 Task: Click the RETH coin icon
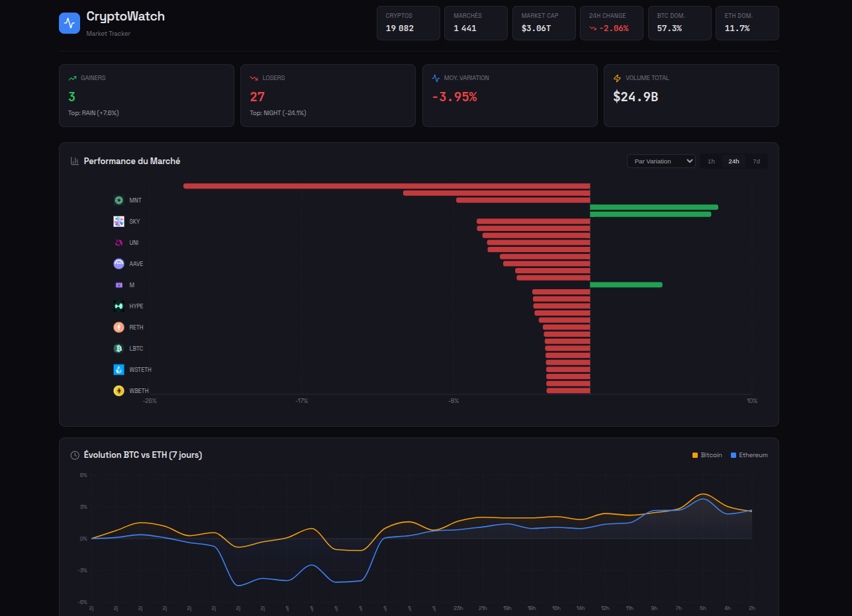[118, 328]
